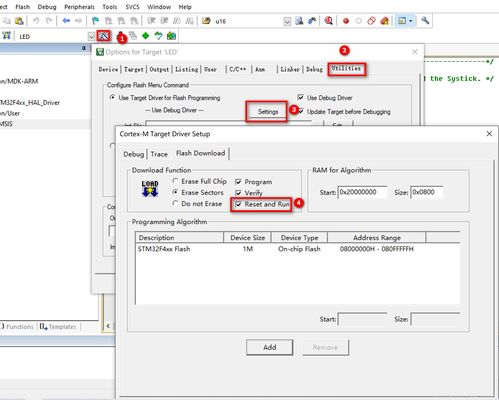Click the Window layout icon
The height and width of the screenshot is (400, 499).
click(402, 21)
